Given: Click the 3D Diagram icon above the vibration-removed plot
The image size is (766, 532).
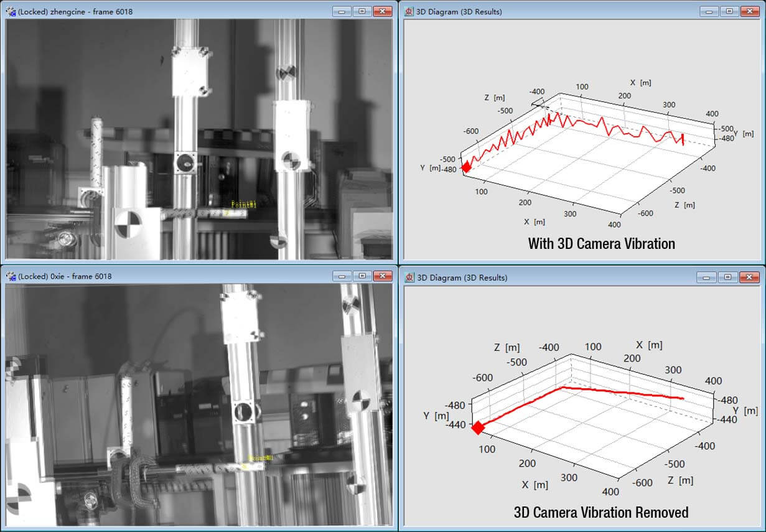Looking at the screenshot, I should (x=409, y=278).
